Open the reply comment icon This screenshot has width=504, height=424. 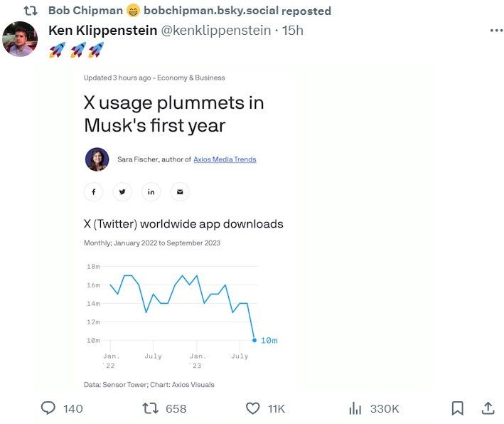coord(48,408)
